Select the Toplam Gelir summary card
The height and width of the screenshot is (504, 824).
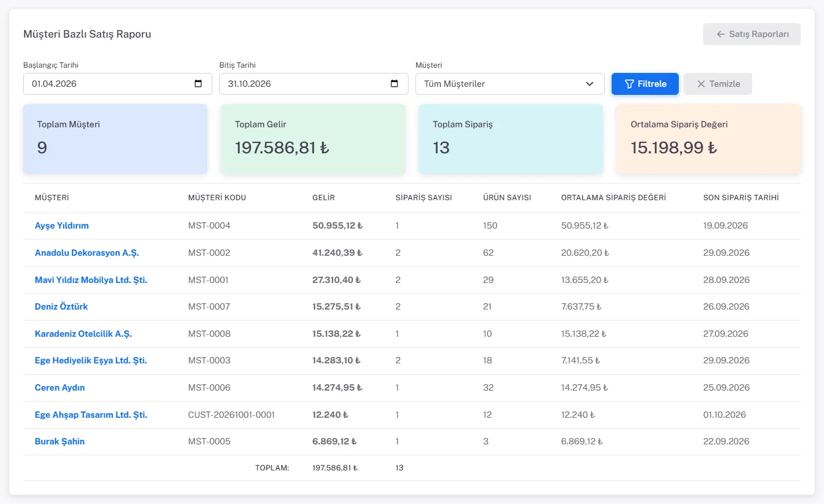(x=313, y=139)
